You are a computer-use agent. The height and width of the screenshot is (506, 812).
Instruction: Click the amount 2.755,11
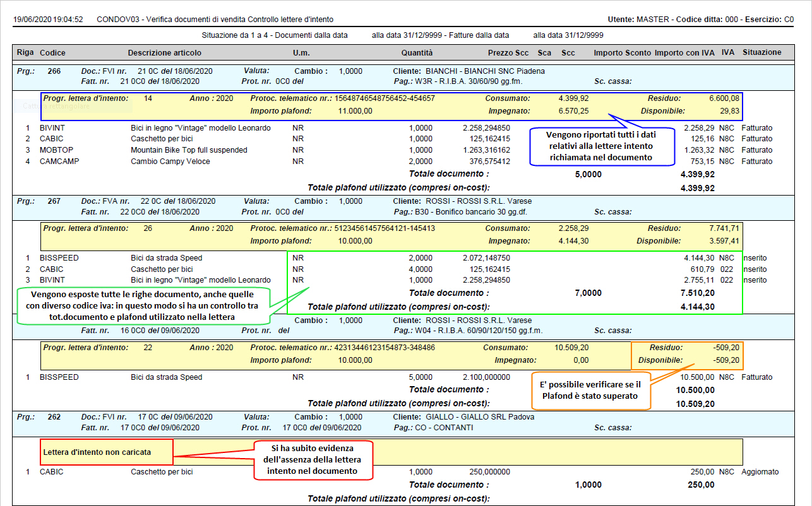click(700, 280)
